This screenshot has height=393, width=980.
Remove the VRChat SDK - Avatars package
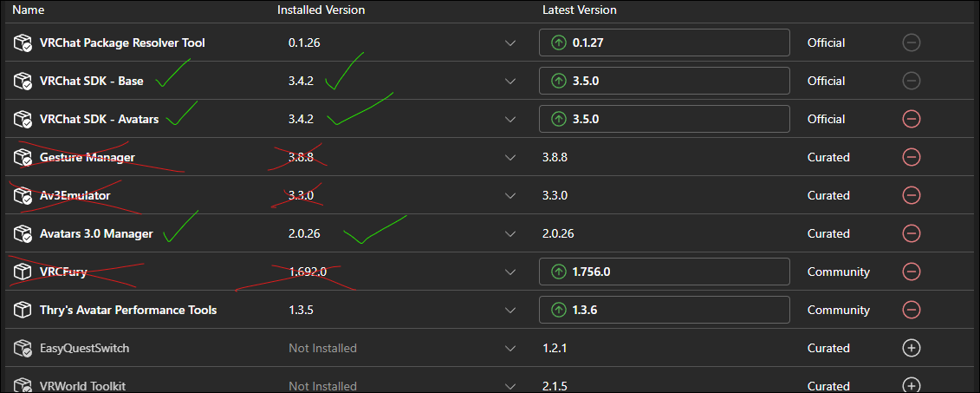pos(912,119)
